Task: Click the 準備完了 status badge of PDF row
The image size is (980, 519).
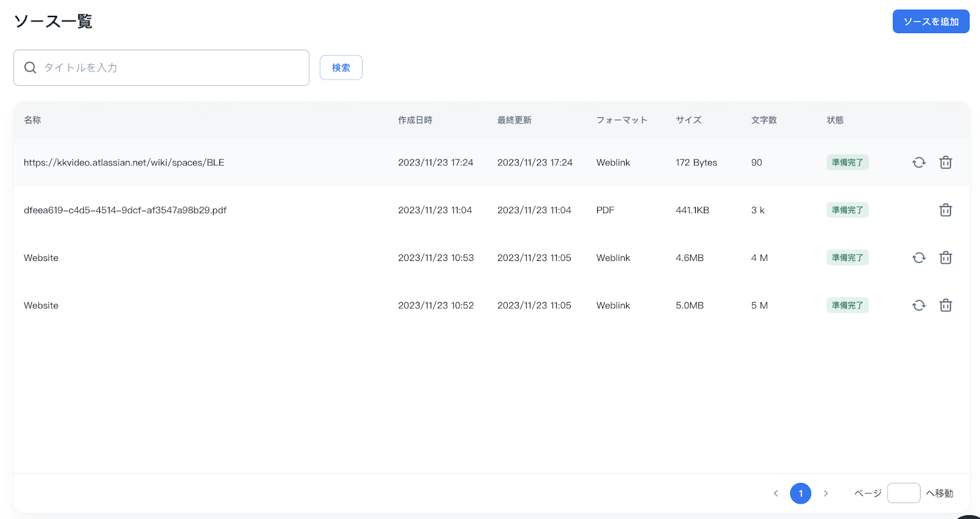Action: (847, 210)
